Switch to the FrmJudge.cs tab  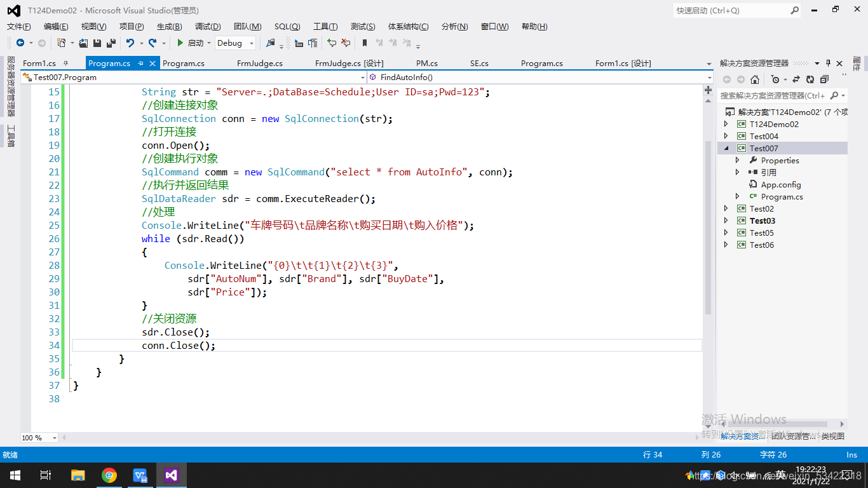click(260, 64)
